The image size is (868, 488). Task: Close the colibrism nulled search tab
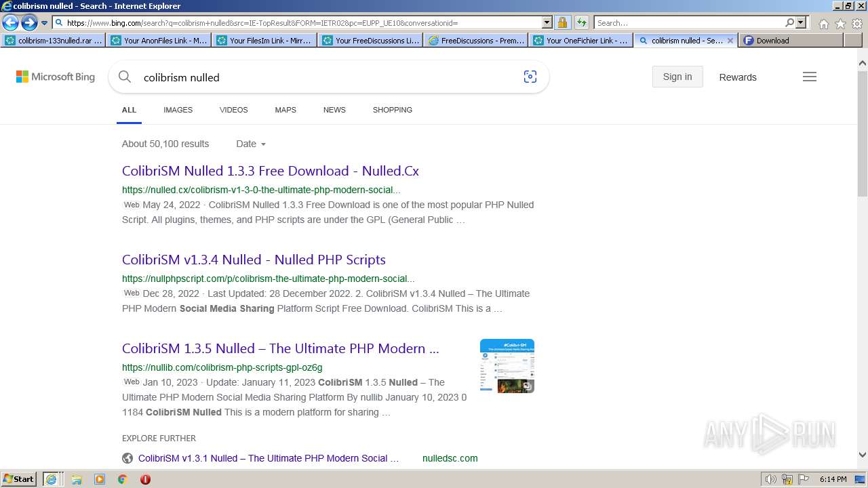730,41
